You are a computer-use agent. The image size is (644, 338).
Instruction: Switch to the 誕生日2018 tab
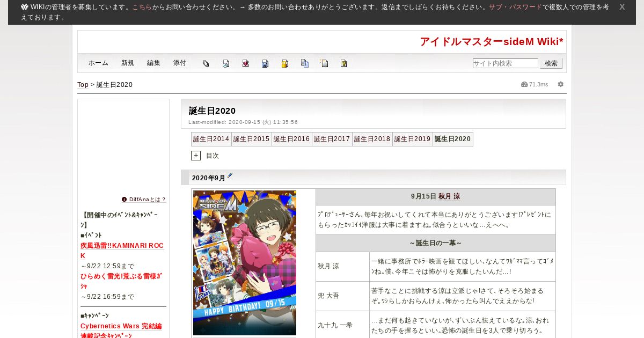[372, 139]
